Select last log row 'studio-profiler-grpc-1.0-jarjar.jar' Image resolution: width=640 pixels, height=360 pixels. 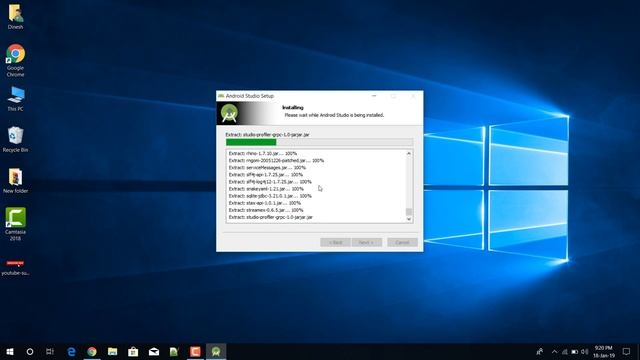[x=271, y=217]
